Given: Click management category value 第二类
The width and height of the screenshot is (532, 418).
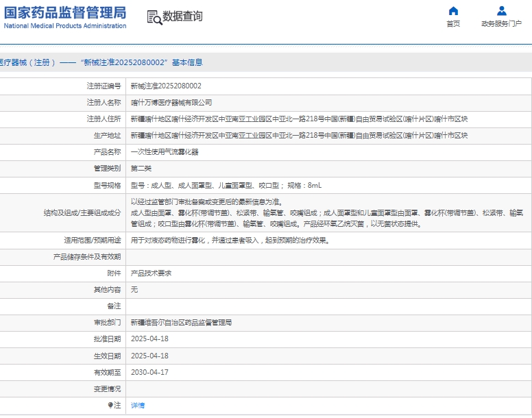Looking at the screenshot, I should tap(141, 169).
